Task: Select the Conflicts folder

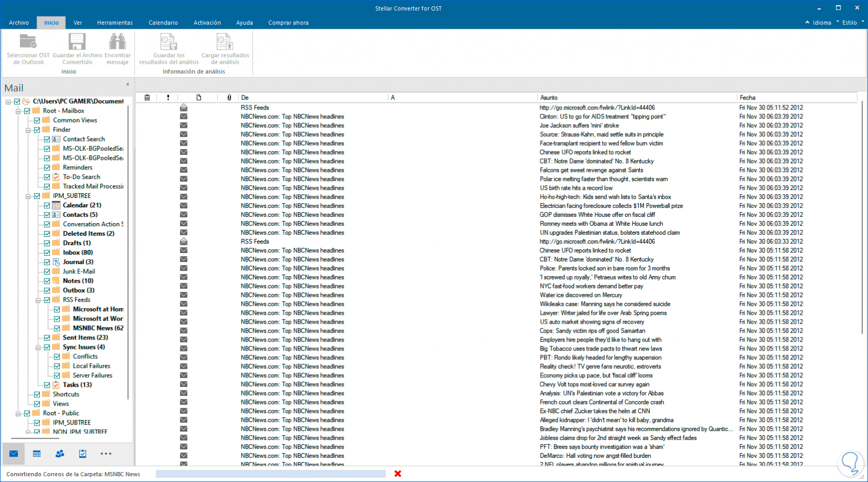Action: [85, 357]
